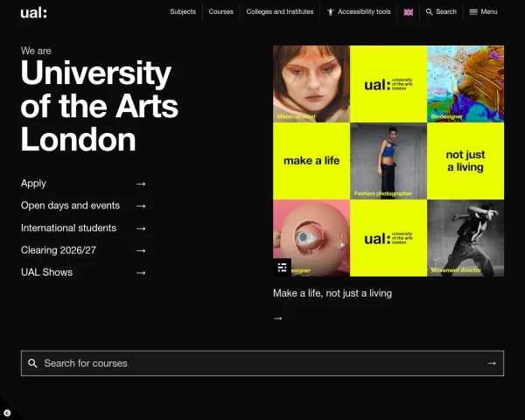Click top yellow ual: logo tile
The height and width of the screenshot is (420, 525).
388,84
